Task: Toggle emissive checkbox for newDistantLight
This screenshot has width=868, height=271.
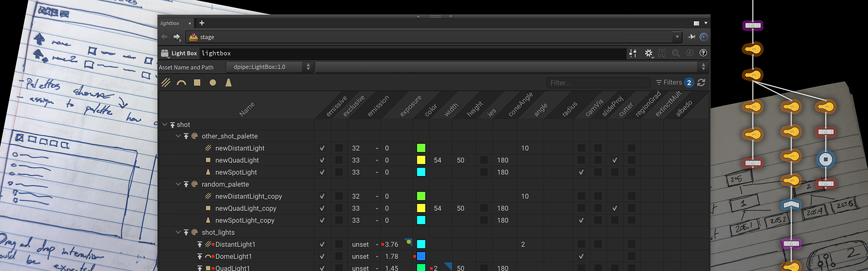Action: (x=322, y=148)
